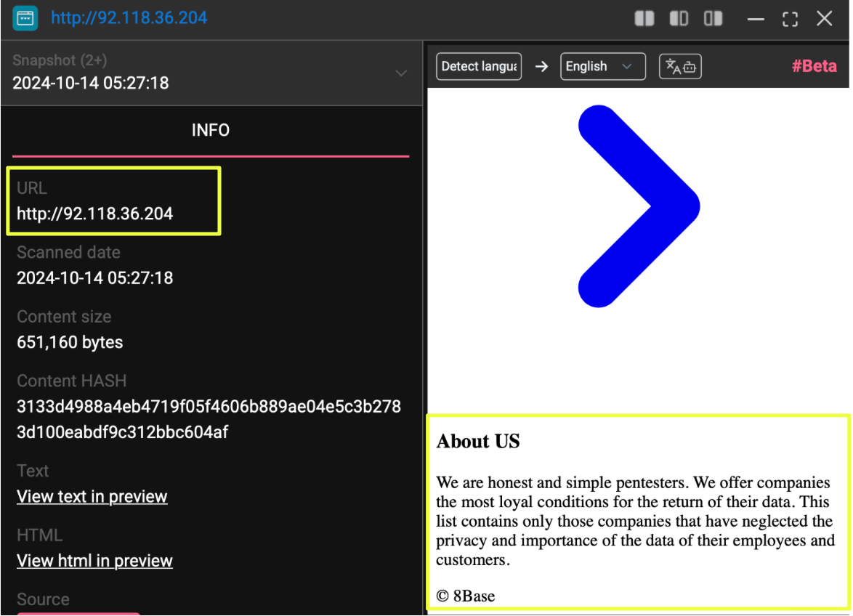Select the left-wide panel layout icon
853x616 pixels.
[x=679, y=19]
